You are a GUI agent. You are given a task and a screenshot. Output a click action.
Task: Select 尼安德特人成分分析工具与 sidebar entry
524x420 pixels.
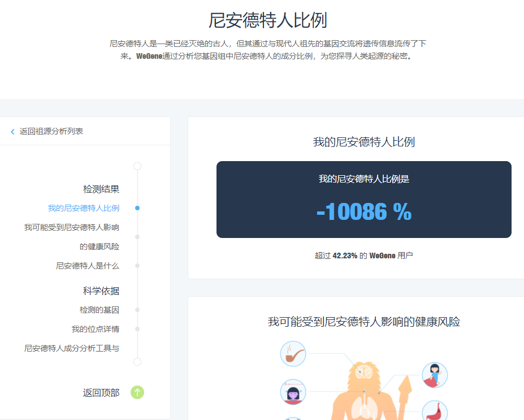(x=72, y=348)
